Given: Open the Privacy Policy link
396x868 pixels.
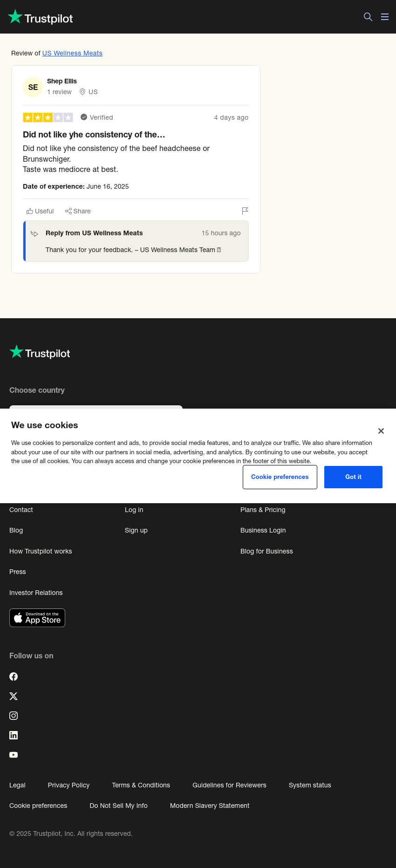Looking at the screenshot, I should 68,785.
